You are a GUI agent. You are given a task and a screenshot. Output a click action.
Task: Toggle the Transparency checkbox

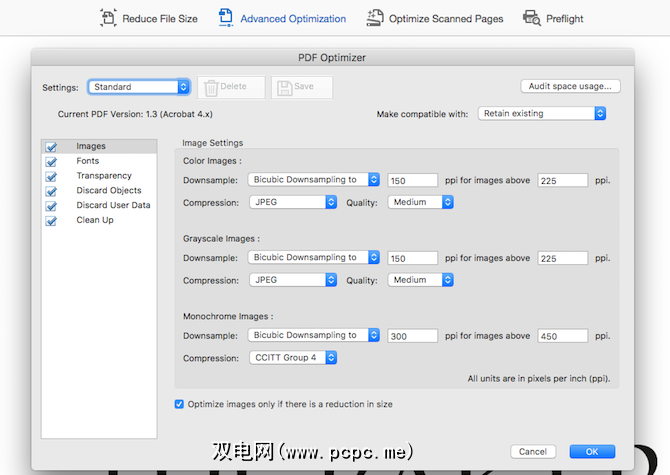(52, 176)
